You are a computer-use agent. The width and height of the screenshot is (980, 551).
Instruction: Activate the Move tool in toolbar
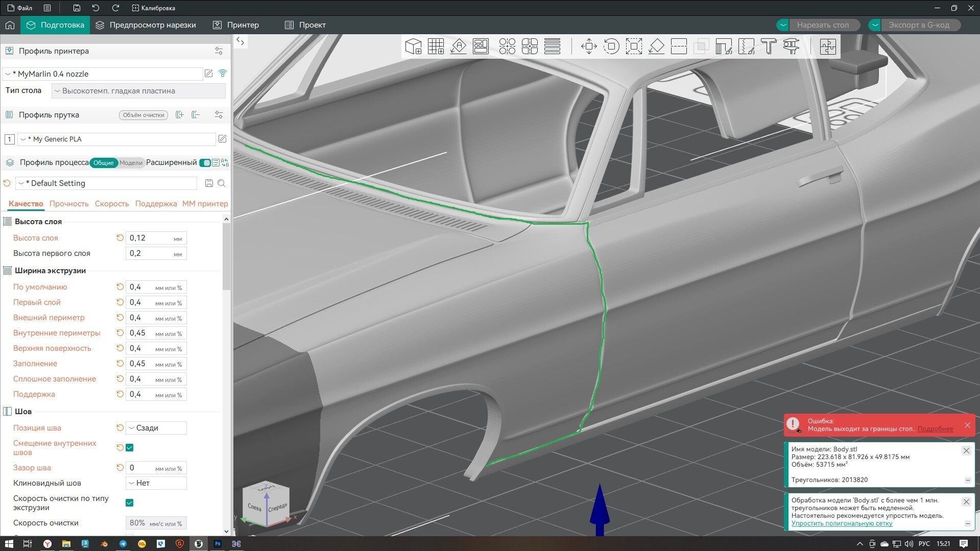[x=589, y=46]
